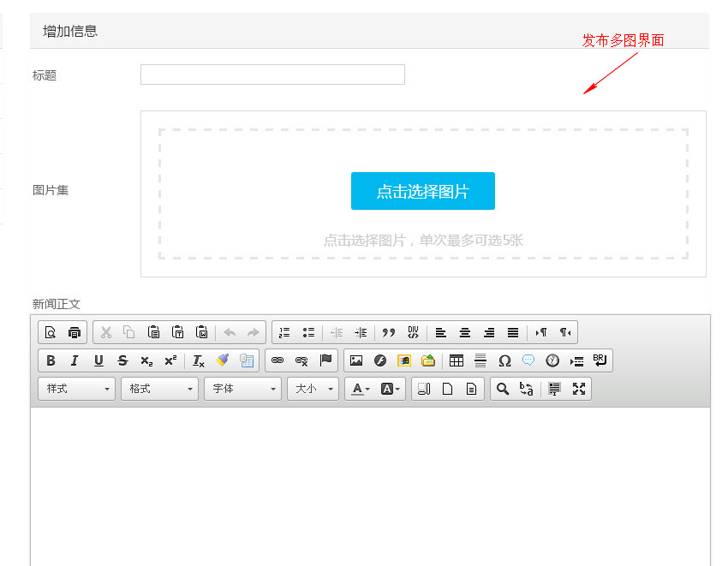
Task: Toggle italic formatting
Action: coord(75,360)
